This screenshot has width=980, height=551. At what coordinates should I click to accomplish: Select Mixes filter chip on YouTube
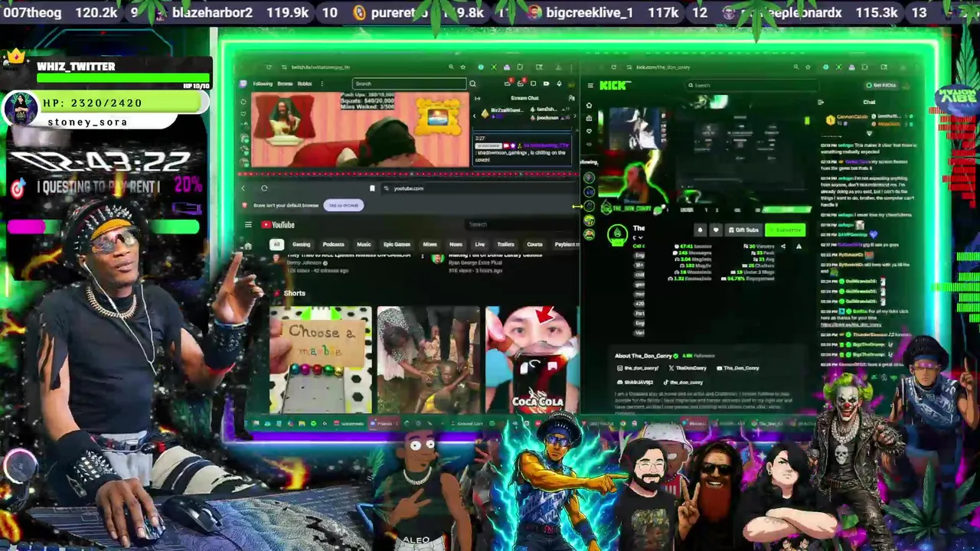coord(430,244)
